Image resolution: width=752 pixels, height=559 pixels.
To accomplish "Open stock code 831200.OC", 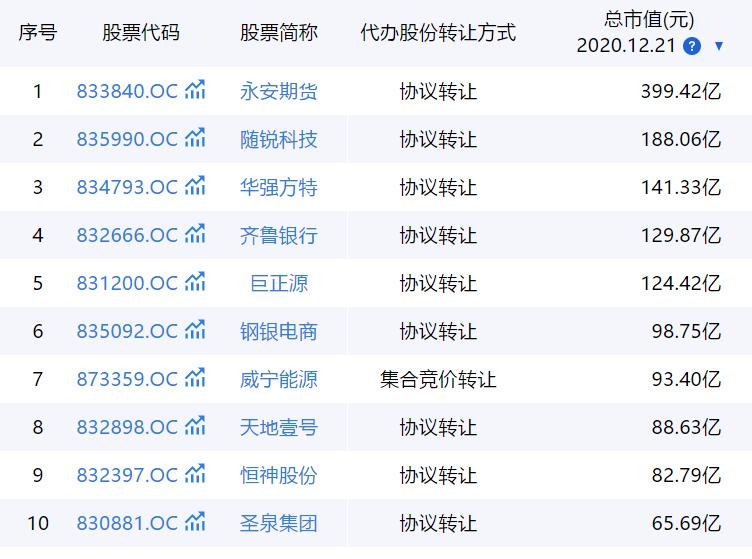I will pos(127,283).
